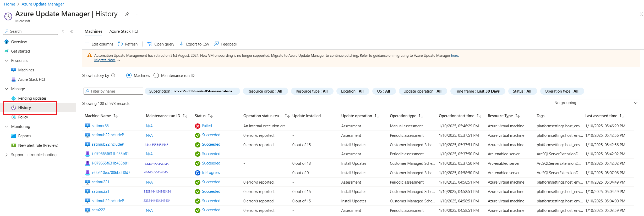Collapse the sidebar with double chevron

tap(72, 31)
